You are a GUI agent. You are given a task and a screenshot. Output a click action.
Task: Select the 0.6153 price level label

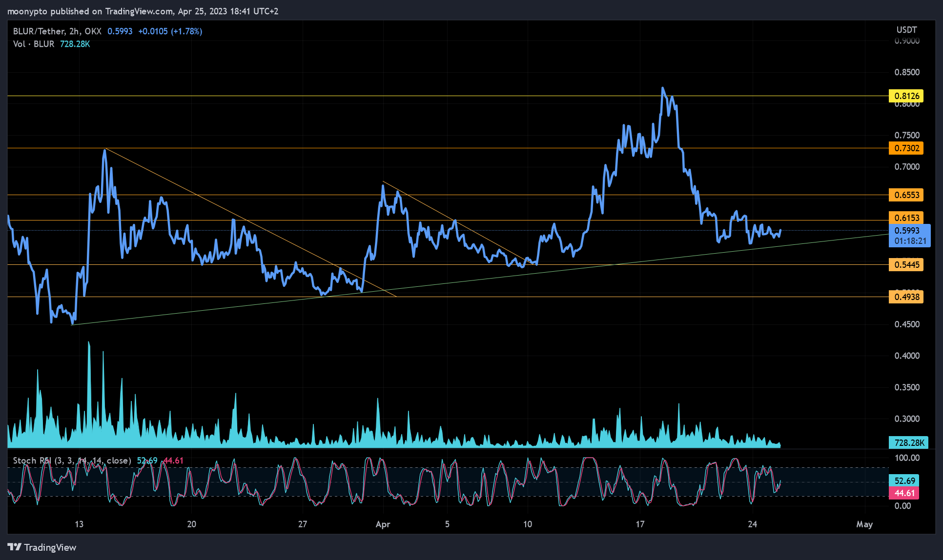coord(906,218)
